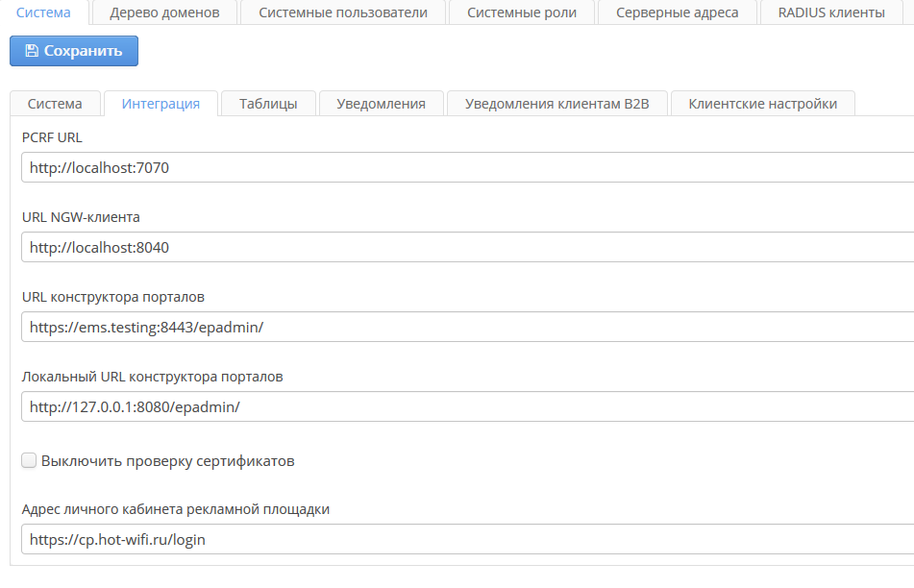Go to Системные роли tab
Screen dimensions: 914x588
522,12
